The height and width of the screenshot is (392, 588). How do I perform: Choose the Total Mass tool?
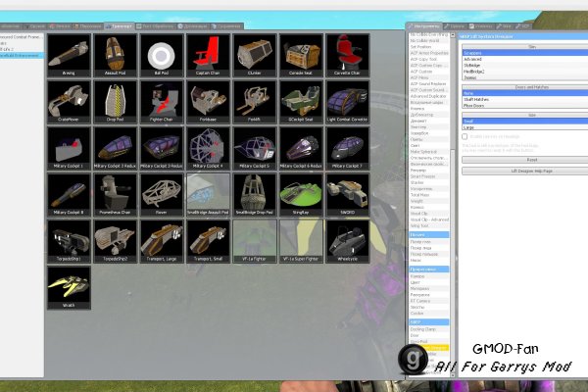[429, 195]
